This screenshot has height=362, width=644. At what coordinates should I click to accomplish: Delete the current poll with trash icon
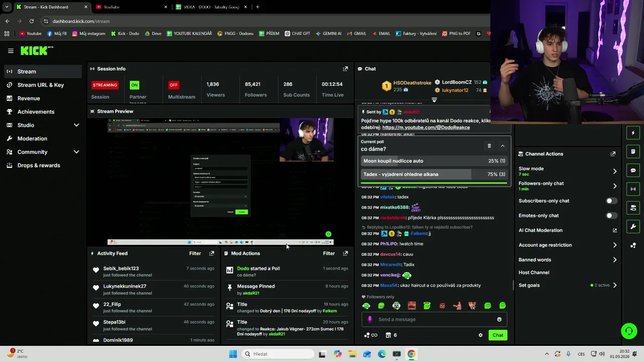point(489,146)
